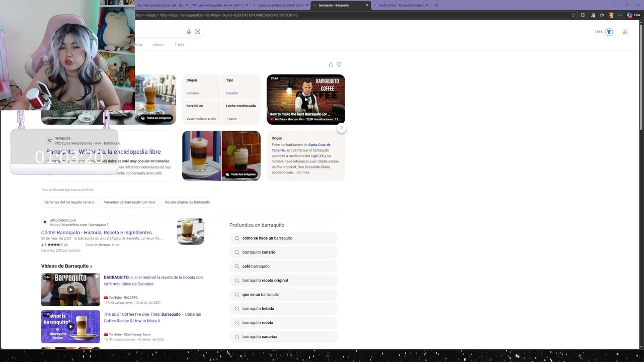The image size is (644, 362).
Task: Click 'Todas las imágenes' on barraquito glass photo
Action: 156,118
